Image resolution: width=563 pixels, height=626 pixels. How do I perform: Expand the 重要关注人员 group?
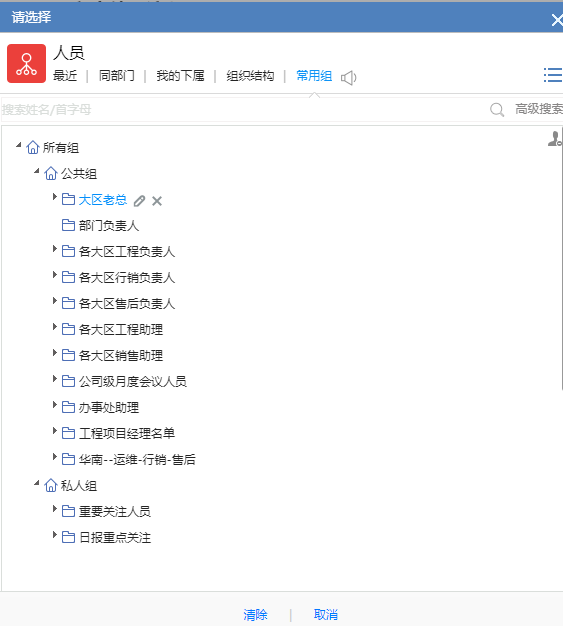click(x=55, y=509)
